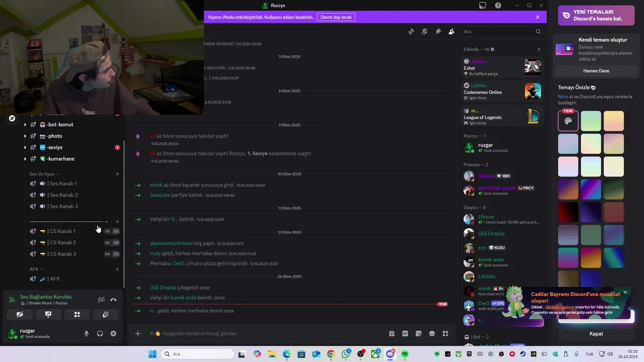The image size is (644, 362).
Task: Select the mint green theme swatch
Action: pos(591,121)
